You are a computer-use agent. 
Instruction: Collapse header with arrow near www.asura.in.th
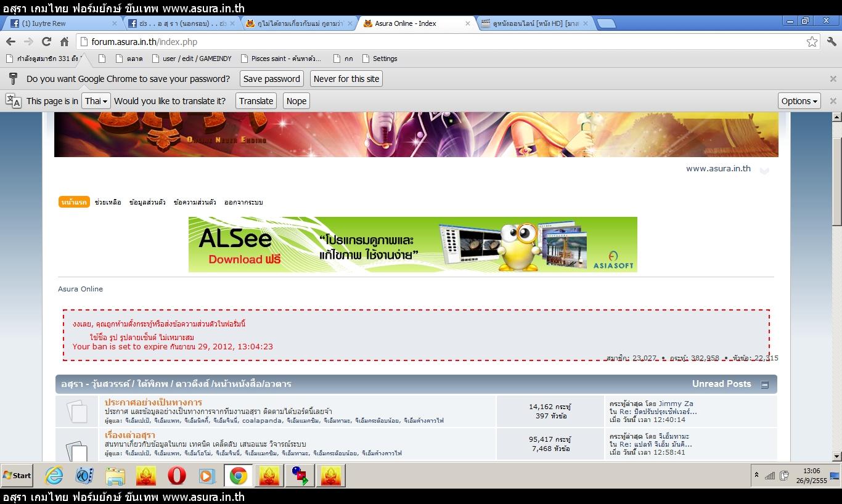click(764, 171)
